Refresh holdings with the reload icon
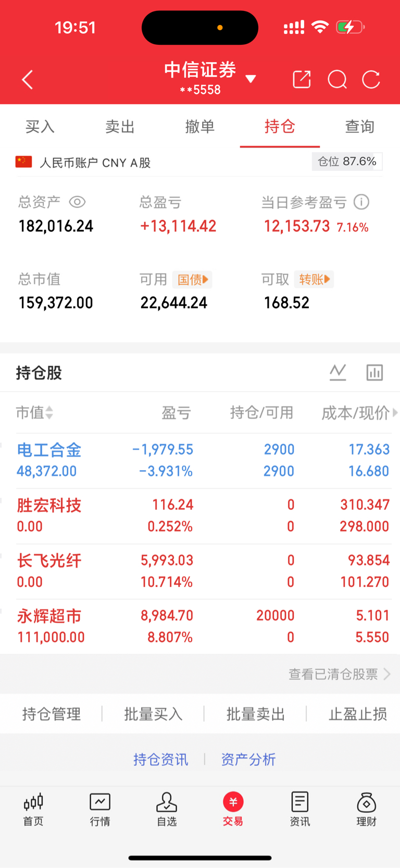This screenshot has width=400, height=868. [x=371, y=80]
